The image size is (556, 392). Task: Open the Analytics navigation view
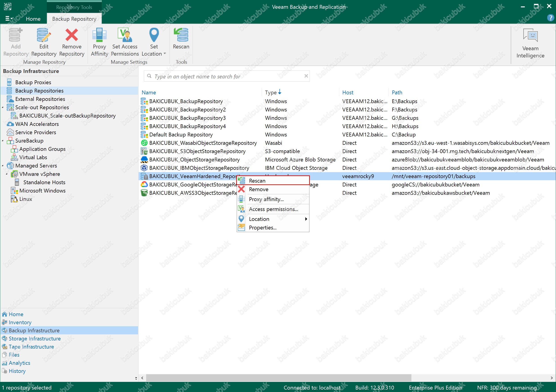click(19, 363)
